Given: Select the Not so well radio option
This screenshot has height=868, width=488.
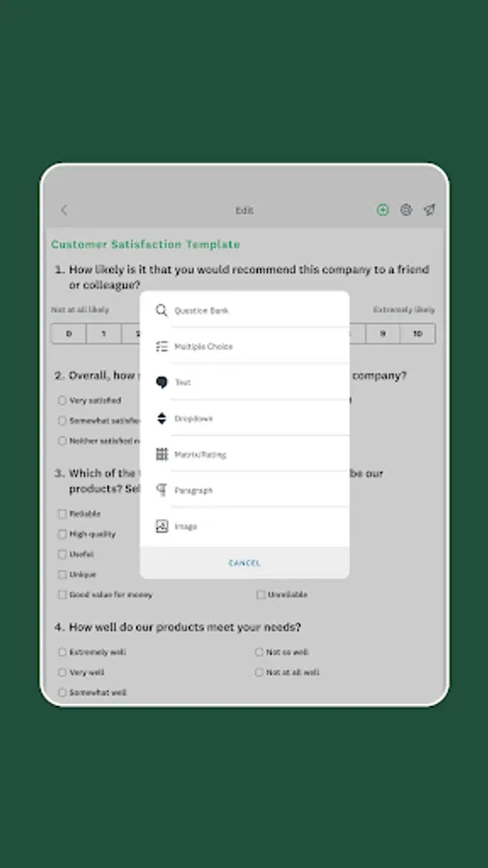Looking at the screenshot, I should pyautogui.click(x=259, y=652).
